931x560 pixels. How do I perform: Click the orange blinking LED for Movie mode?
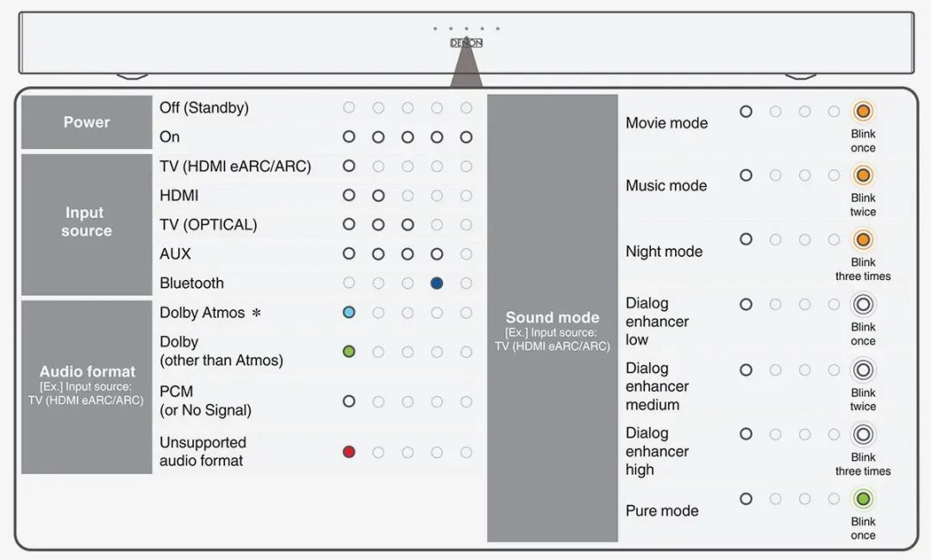863,111
